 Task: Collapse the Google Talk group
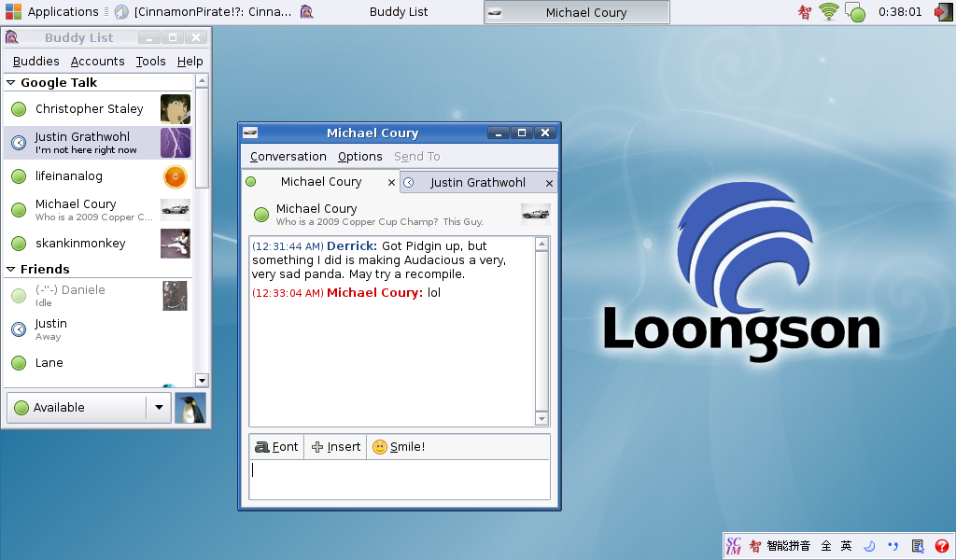pyautogui.click(x=11, y=82)
